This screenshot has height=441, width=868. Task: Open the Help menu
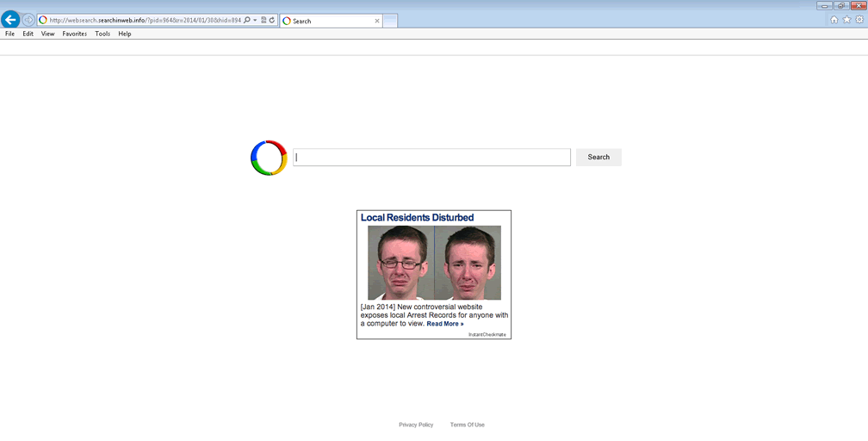tap(125, 34)
